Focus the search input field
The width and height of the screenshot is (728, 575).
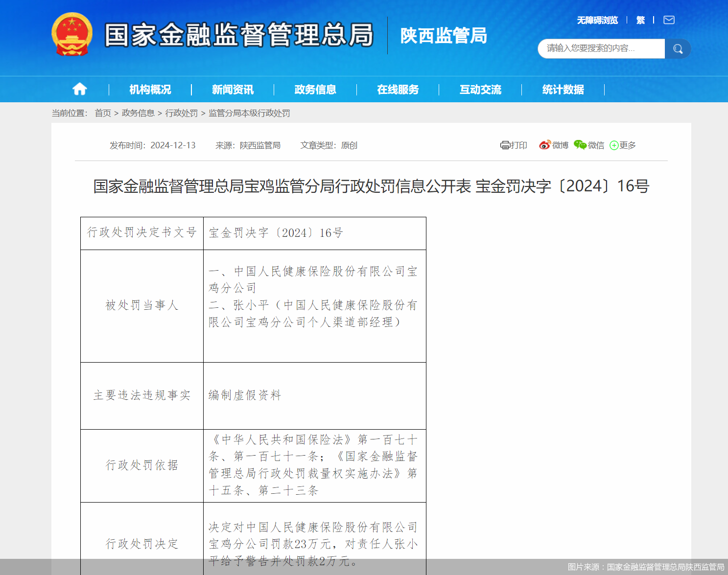pyautogui.click(x=601, y=48)
